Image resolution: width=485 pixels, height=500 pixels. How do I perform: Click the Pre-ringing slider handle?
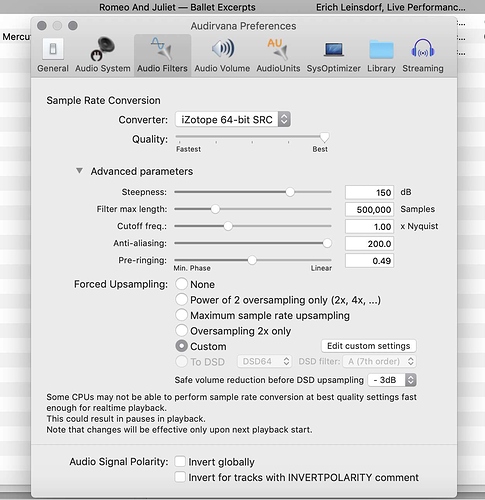coord(252,260)
